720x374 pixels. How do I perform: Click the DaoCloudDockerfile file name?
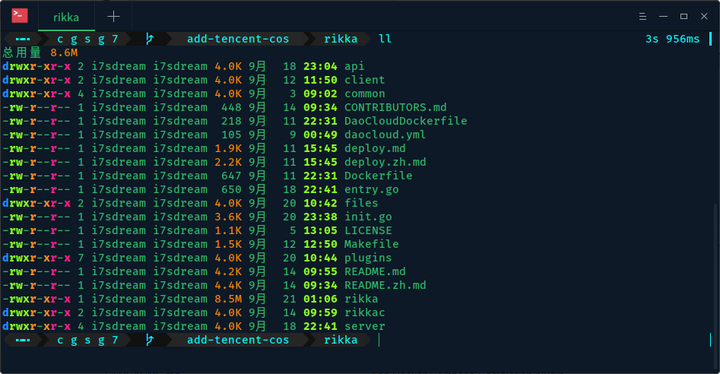point(406,121)
